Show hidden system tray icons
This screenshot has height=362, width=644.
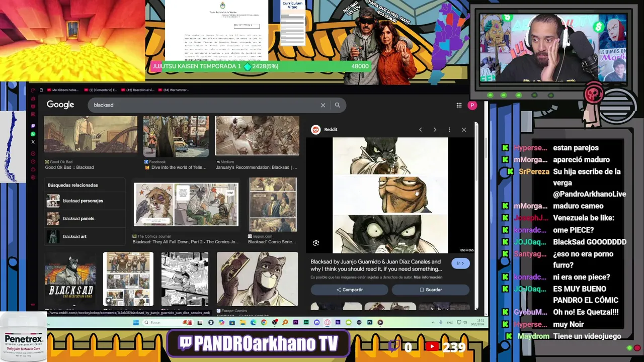coord(433,322)
